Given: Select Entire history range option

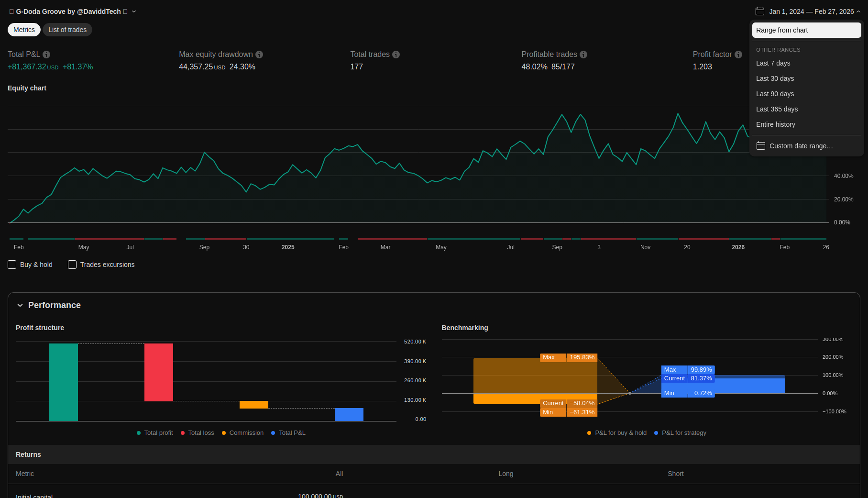Looking at the screenshot, I should (x=776, y=124).
